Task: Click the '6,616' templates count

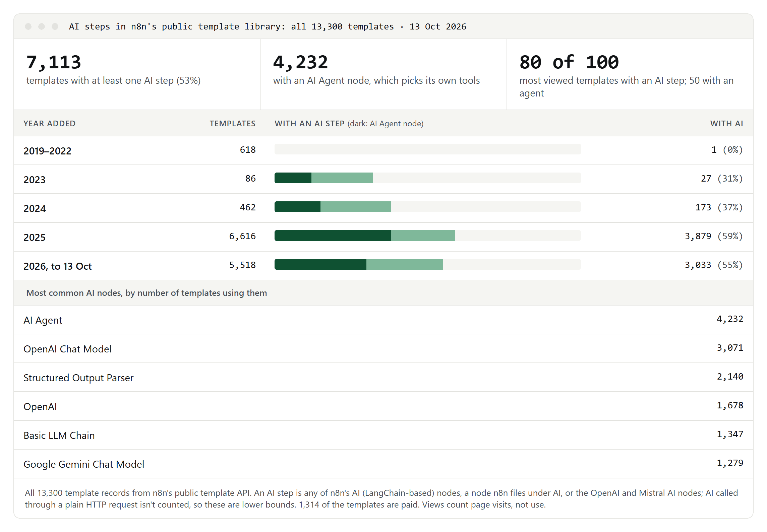Action: [x=242, y=236]
